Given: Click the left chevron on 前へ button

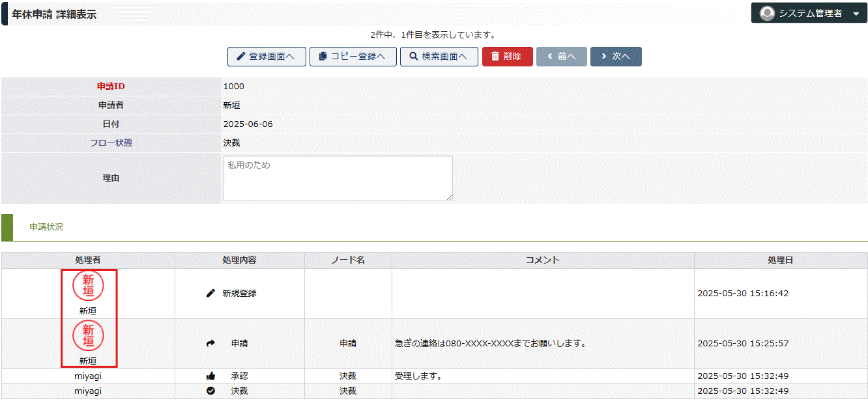Looking at the screenshot, I should 550,57.
